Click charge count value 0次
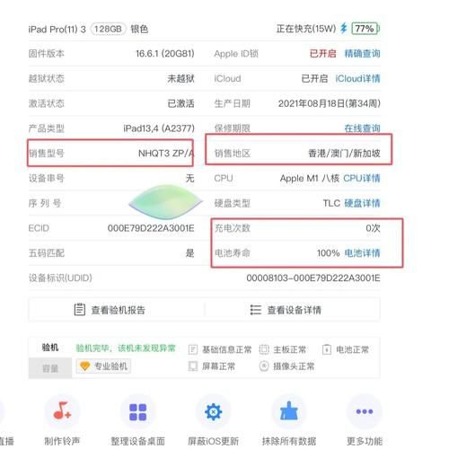449x476 pixels. [373, 228]
